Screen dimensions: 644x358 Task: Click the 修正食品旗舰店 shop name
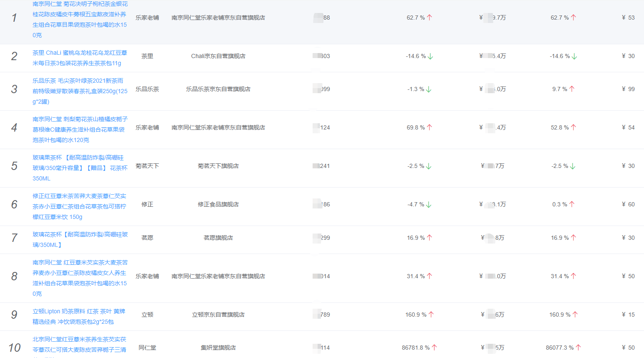tap(218, 204)
